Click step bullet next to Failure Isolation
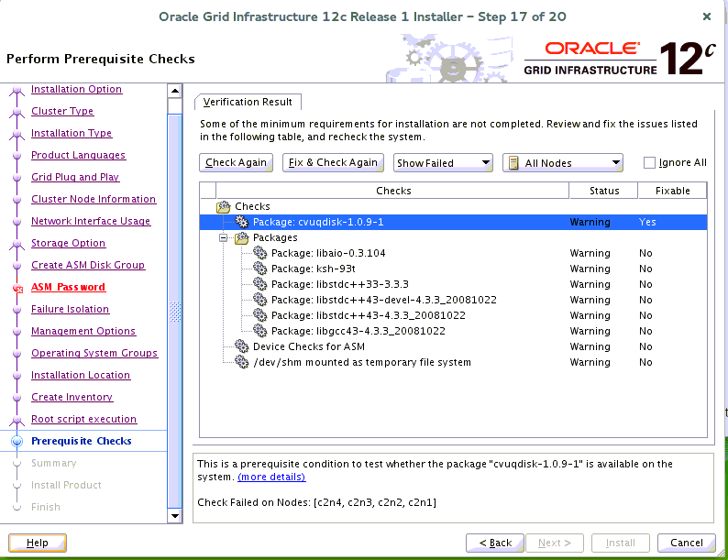Viewport: 728px width, 560px height. (17, 310)
